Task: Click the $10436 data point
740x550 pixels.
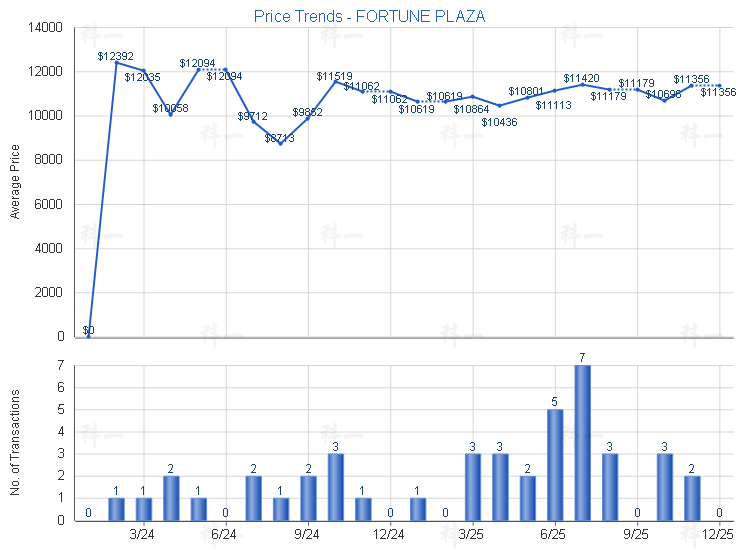Action: coord(500,105)
